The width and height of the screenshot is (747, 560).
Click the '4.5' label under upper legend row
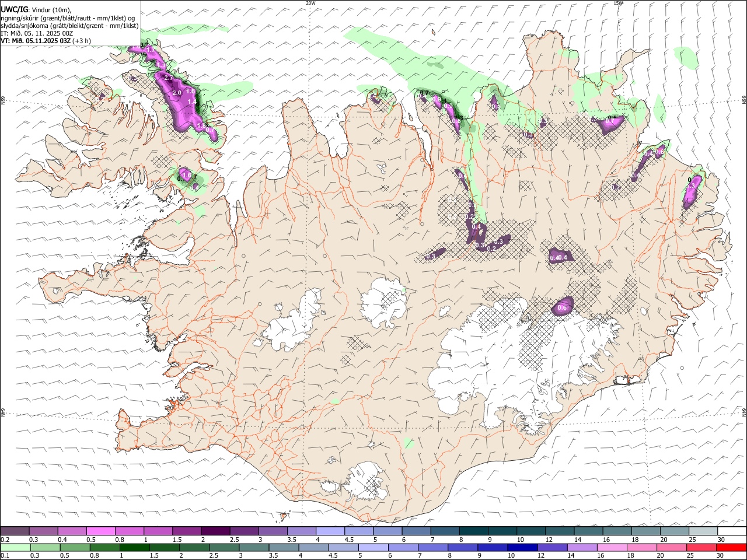coord(349,540)
